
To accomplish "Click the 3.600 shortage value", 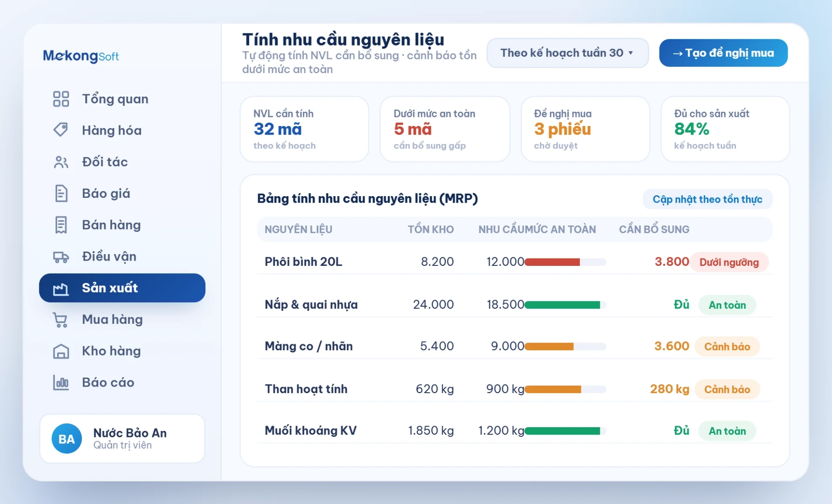I will click(672, 346).
